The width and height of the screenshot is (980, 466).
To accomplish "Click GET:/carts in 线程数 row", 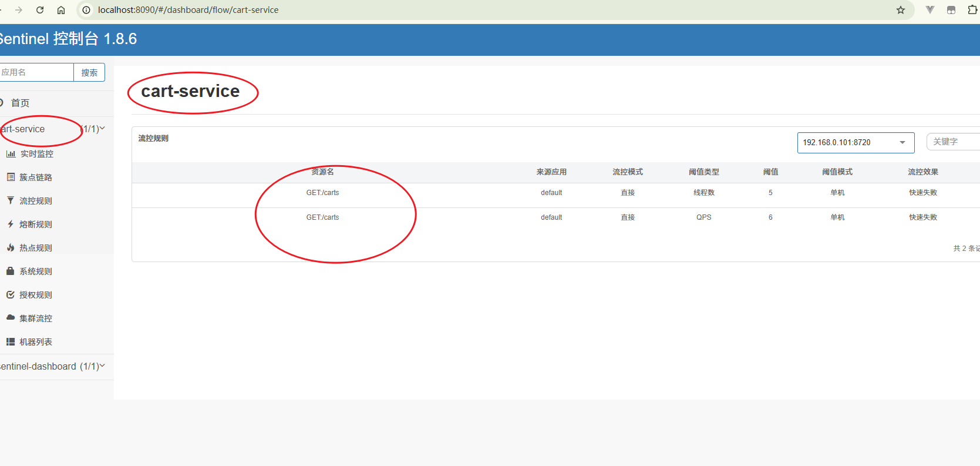I will click(322, 193).
